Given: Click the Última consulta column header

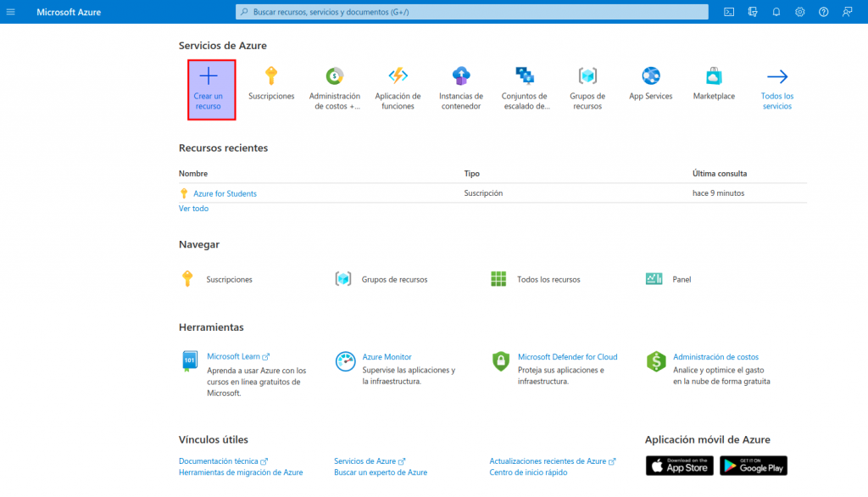Looking at the screenshot, I should [720, 173].
